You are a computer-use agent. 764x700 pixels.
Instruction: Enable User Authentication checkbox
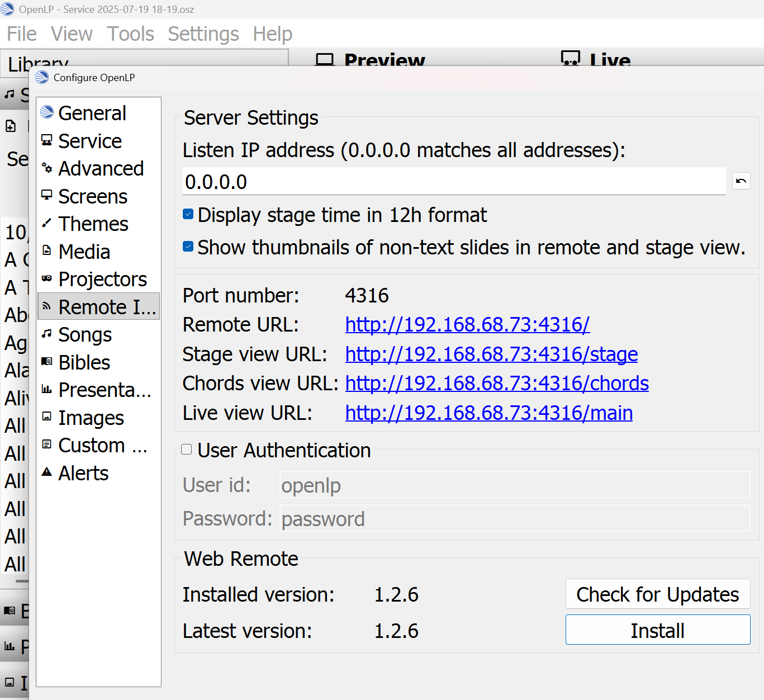point(187,450)
